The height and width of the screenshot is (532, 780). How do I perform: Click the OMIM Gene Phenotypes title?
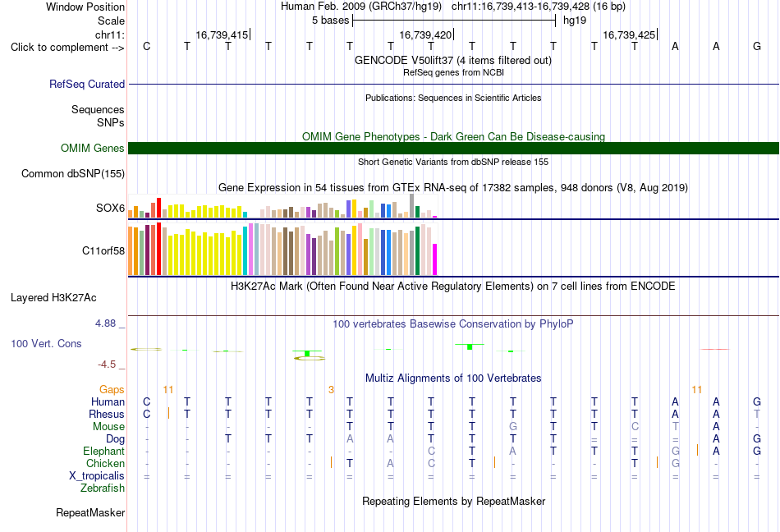(x=453, y=136)
